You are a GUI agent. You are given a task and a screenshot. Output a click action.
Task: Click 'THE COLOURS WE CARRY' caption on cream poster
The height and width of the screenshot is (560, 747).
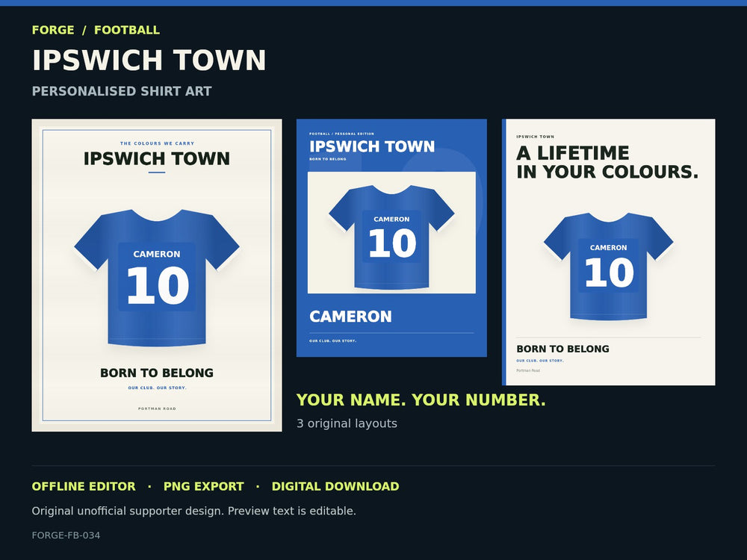(x=157, y=143)
